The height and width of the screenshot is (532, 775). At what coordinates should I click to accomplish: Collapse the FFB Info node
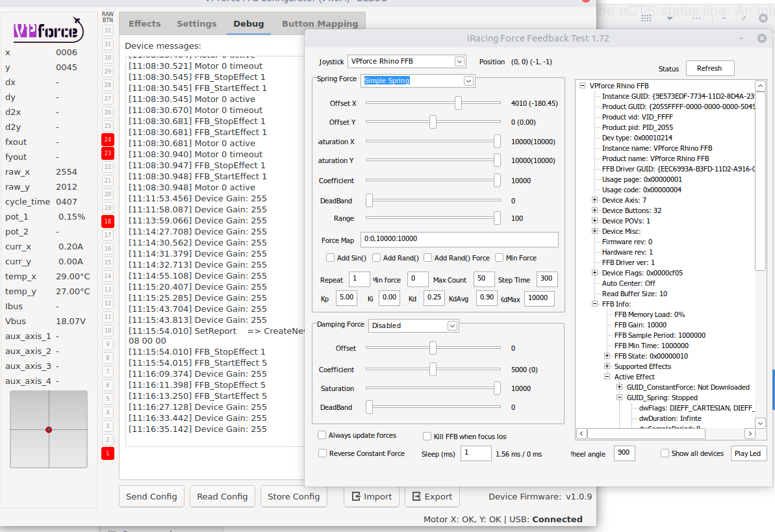click(594, 303)
